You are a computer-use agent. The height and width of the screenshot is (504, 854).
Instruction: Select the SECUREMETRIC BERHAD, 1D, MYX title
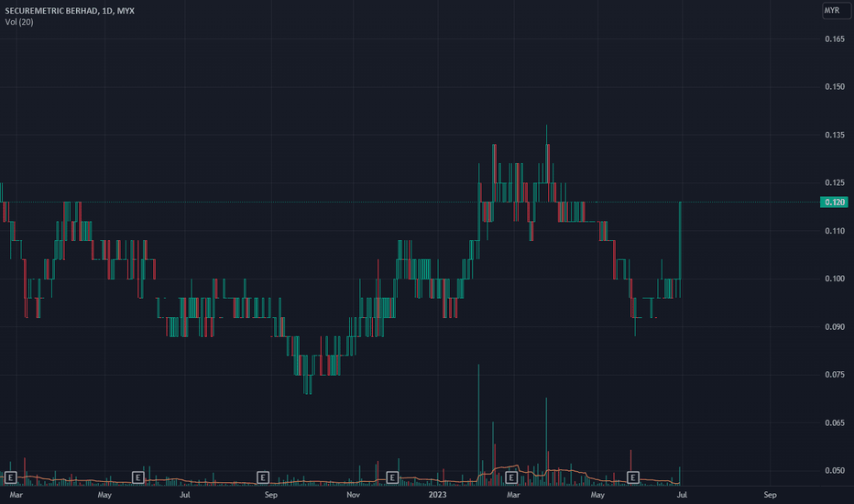70,10
